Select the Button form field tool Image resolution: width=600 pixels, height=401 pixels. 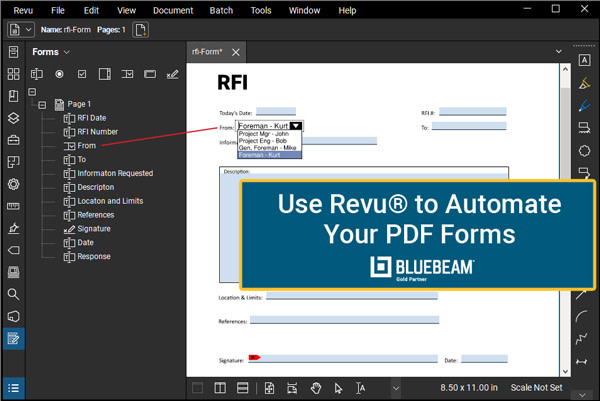pos(150,74)
